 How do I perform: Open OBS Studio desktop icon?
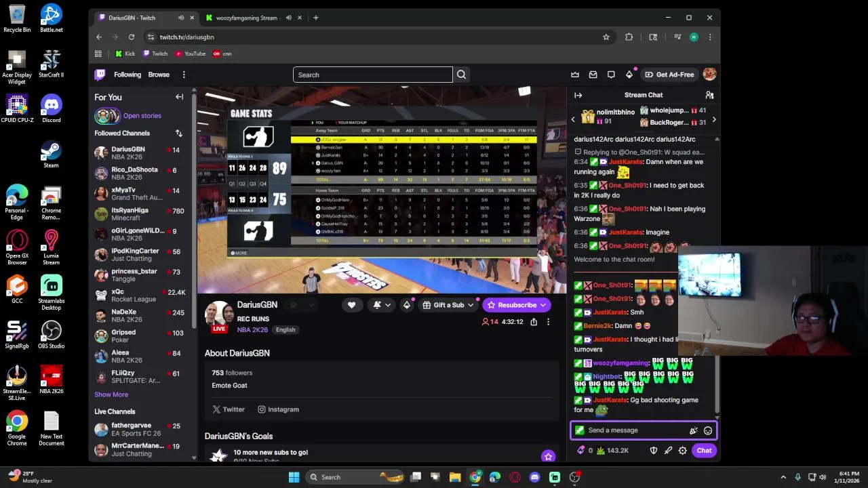pyautogui.click(x=51, y=335)
